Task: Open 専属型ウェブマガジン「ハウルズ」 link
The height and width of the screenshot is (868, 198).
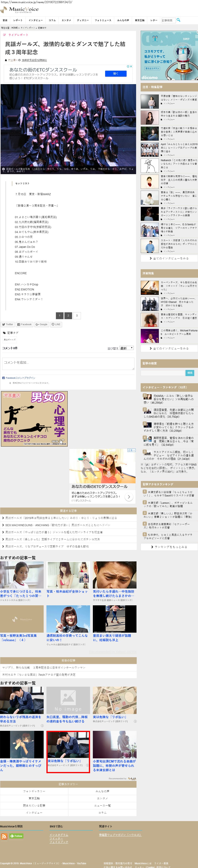Action: (120, 835)
